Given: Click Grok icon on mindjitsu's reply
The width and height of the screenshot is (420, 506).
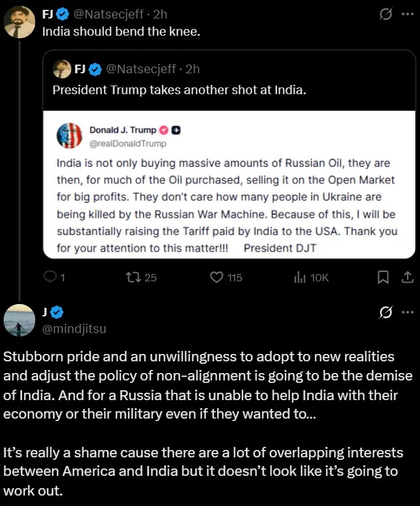Looking at the screenshot, I should point(386,312).
